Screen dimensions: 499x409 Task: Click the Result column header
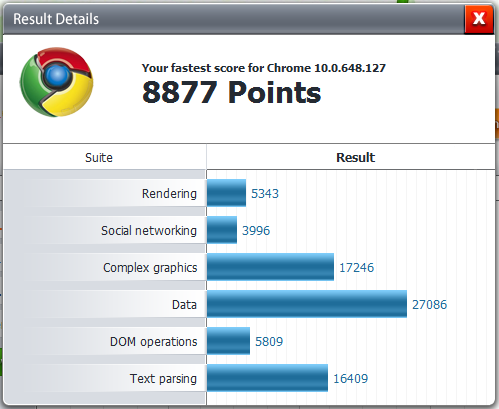click(x=355, y=157)
